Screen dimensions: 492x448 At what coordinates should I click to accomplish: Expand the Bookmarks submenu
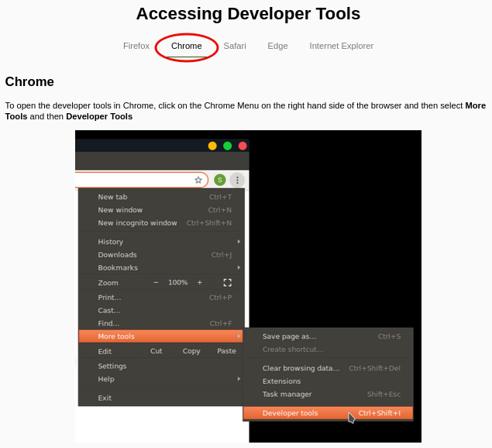(x=162, y=268)
